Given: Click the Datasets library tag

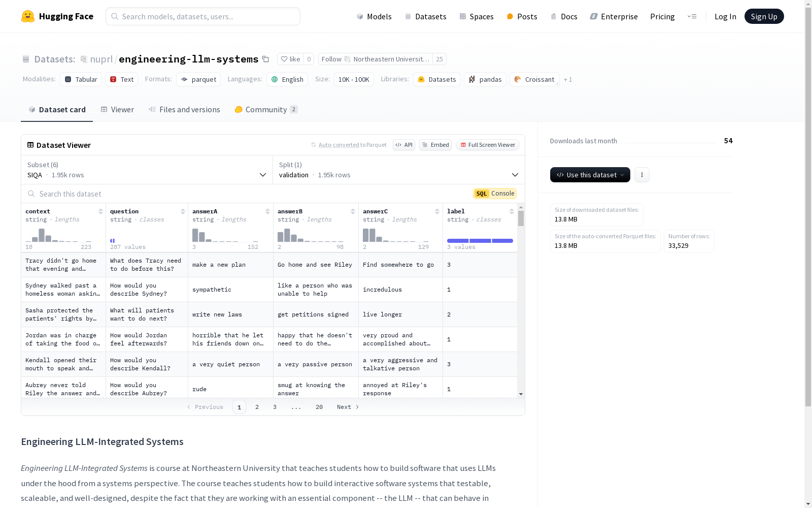Looking at the screenshot, I should [437, 79].
